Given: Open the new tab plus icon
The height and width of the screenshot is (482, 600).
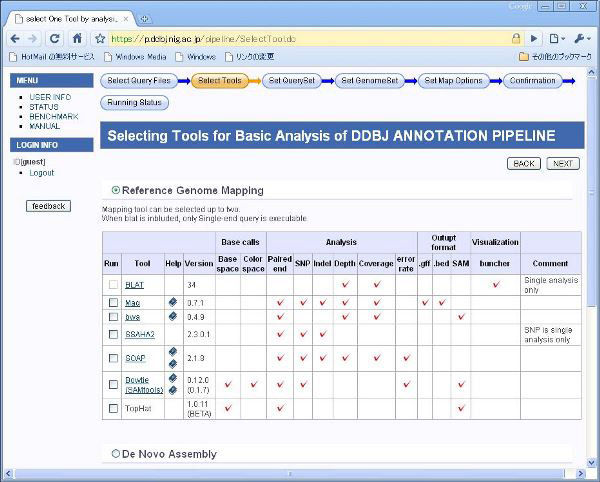Looking at the screenshot, I should click(x=145, y=19).
